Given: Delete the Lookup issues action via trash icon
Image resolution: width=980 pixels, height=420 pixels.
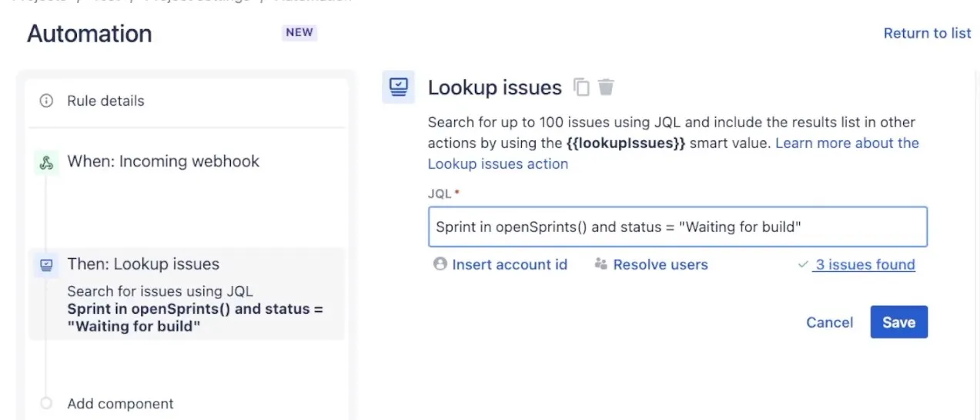Looking at the screenshot, I should pos(607,87).
